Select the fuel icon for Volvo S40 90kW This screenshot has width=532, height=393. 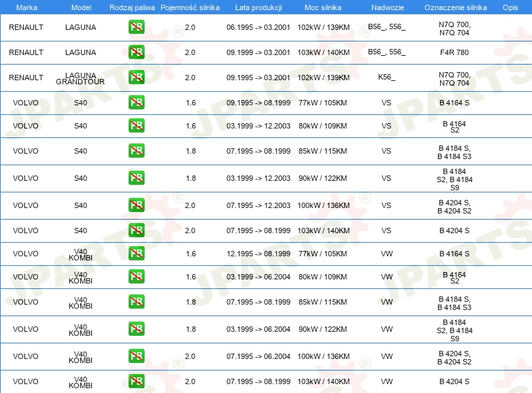pyautogui.click(x=136, y=177)
